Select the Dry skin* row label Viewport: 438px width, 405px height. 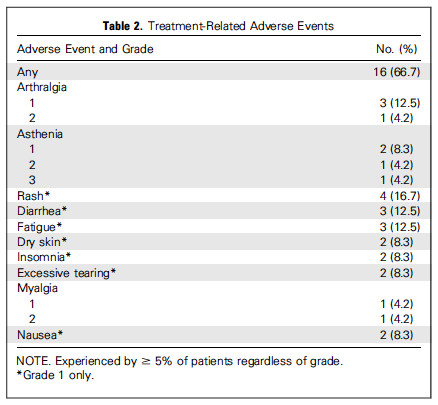[42, 242]
